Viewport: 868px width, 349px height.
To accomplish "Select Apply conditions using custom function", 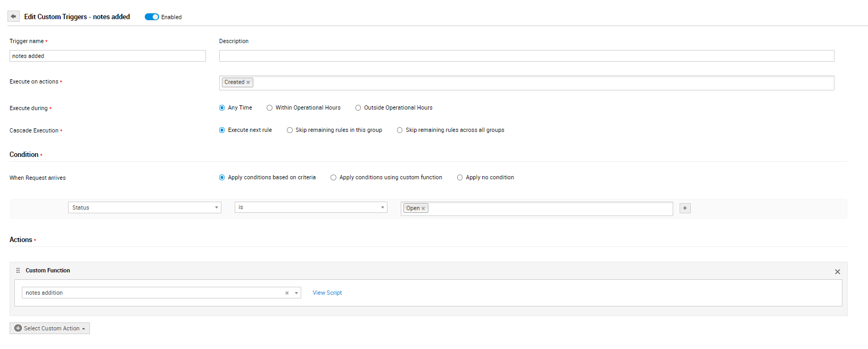I will tap(333, 178).
